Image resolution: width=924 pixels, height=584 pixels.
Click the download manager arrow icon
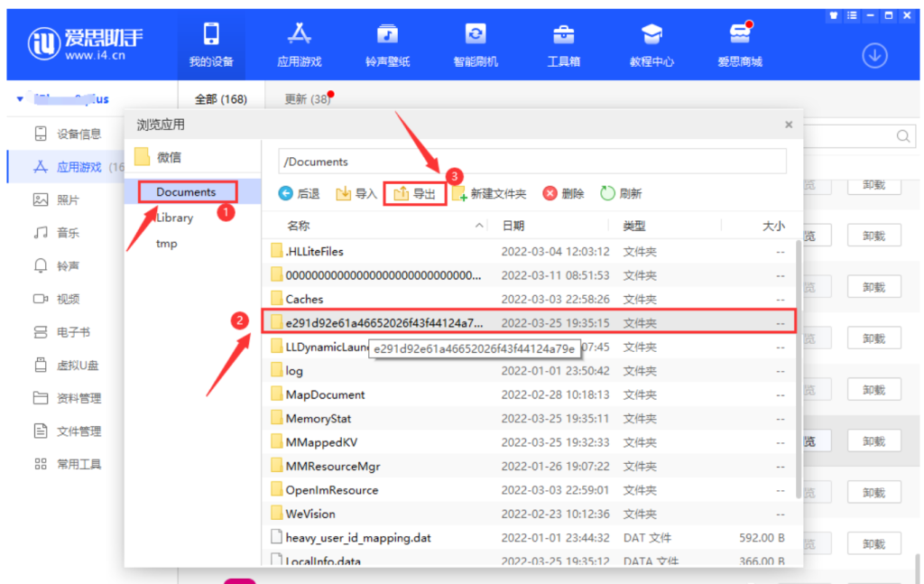click(874, 55)
